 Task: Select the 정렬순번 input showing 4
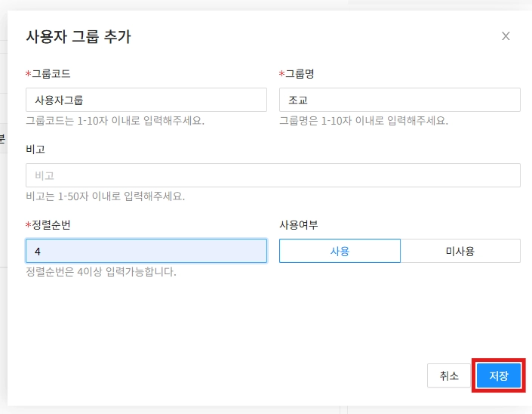coord(146,251)
